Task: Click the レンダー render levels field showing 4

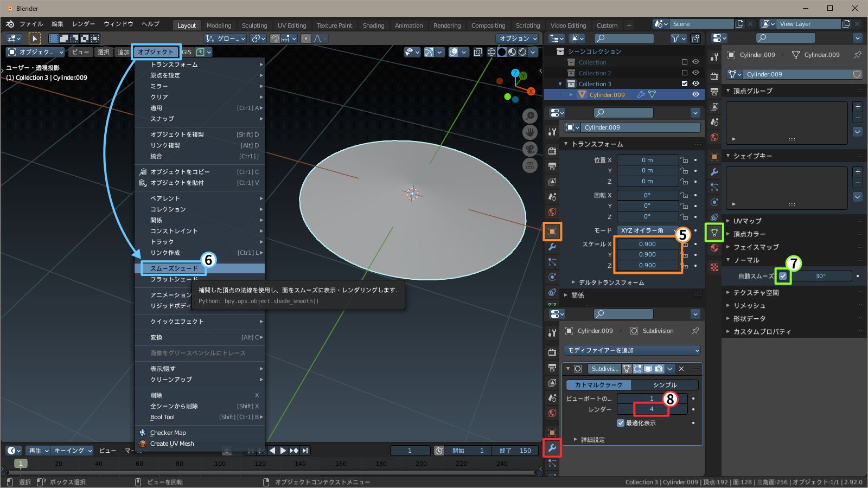Action: 652,409
